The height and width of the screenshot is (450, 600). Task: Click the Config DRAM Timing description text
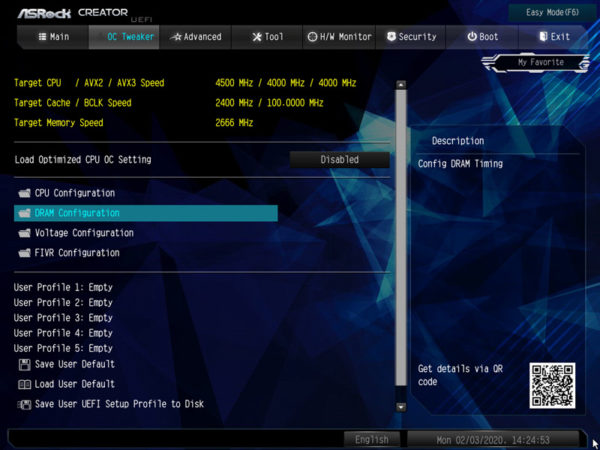coord(460,164)
